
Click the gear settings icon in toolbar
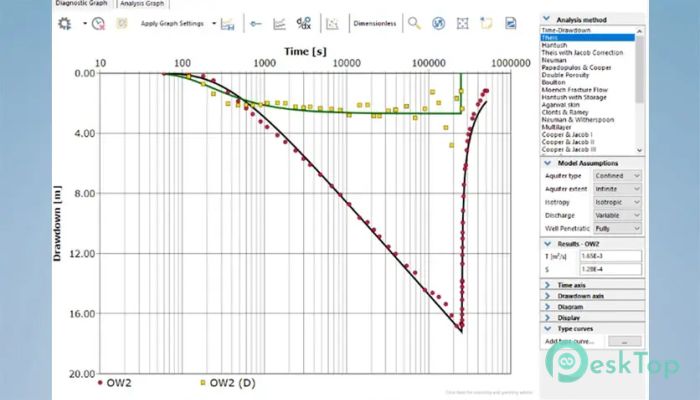[65, 24]
